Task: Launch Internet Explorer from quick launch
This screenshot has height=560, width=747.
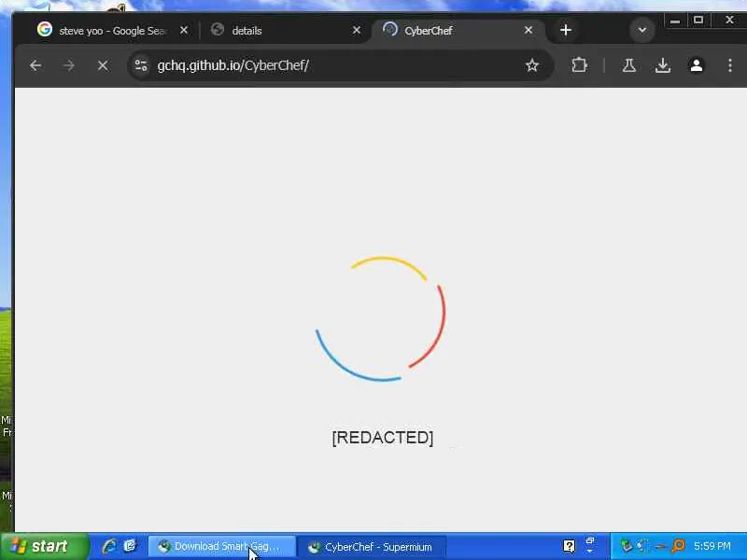Action: coord(109,546)
